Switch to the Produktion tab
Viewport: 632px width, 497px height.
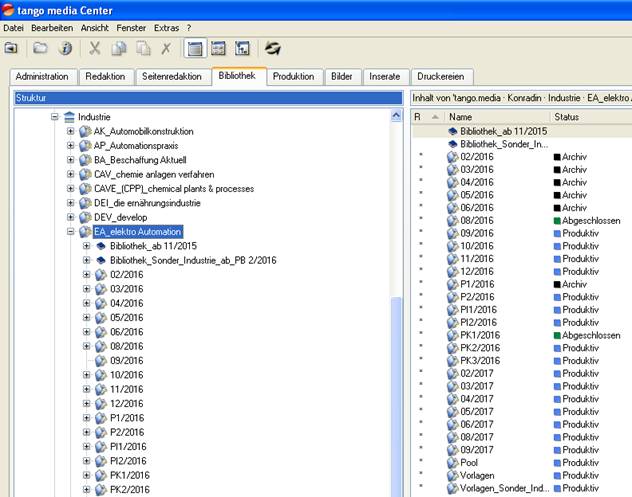pyautogui.click(x=293, y=76)
